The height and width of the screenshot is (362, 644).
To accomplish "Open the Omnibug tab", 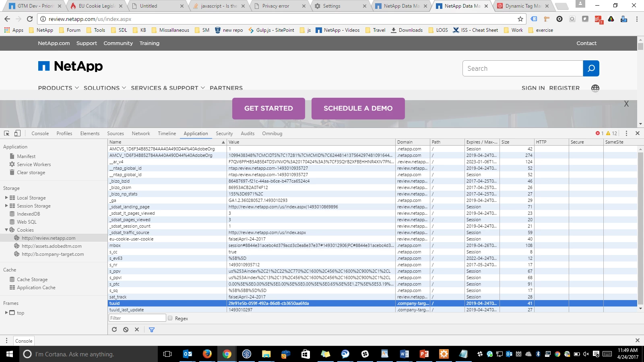I will pyautogui.click(x=272, y=134).
